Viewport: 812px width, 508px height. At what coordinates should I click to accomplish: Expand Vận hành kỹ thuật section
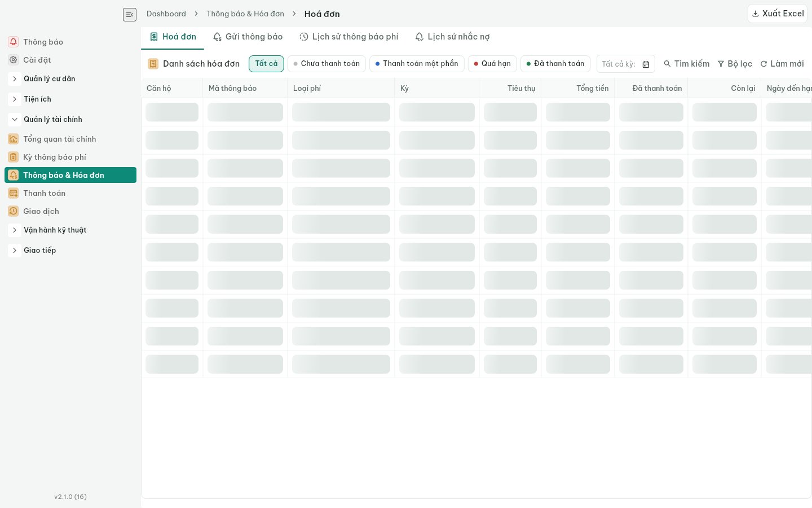click(x=15, y=230)
